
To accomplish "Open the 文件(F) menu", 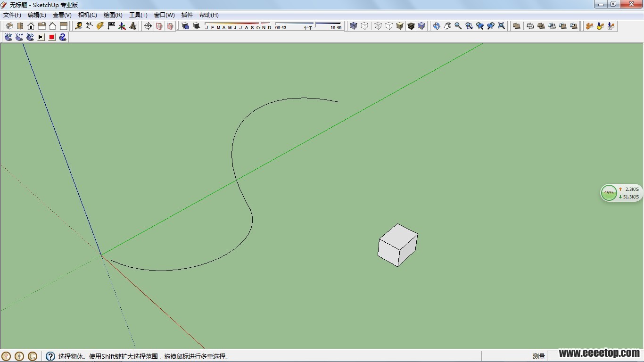I will [x=12, y=15].
